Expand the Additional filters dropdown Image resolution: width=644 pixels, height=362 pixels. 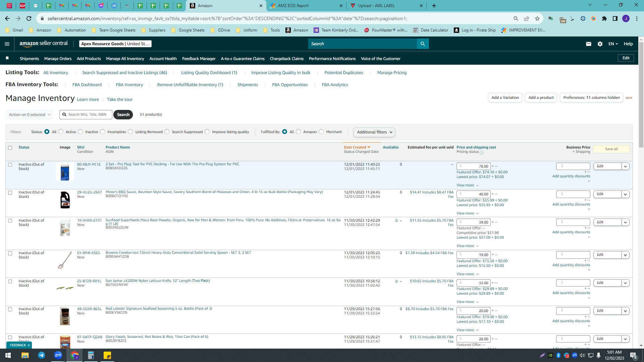374,132
